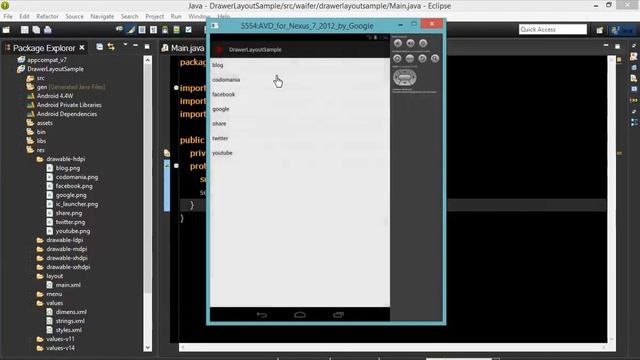This screenshot has width=640, height=360.
Task: Tap the DrawerLayoutSample app icon in action bar
Action: [219, 50]
